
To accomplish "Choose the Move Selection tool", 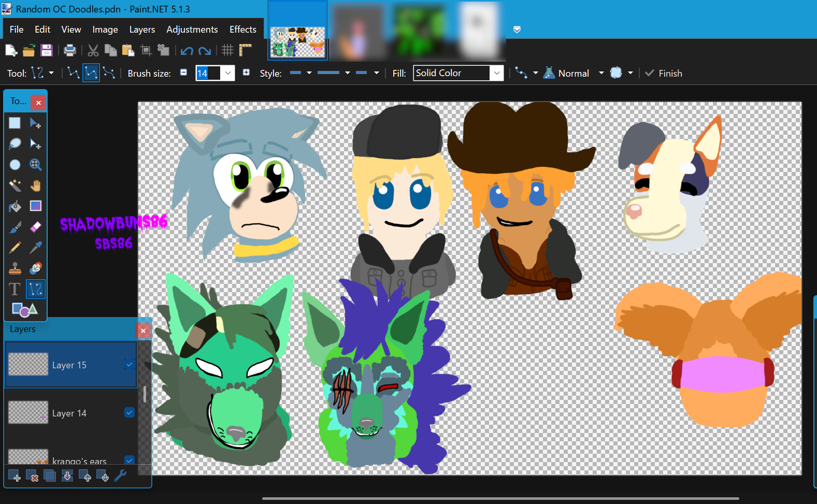I will point(35,143).
